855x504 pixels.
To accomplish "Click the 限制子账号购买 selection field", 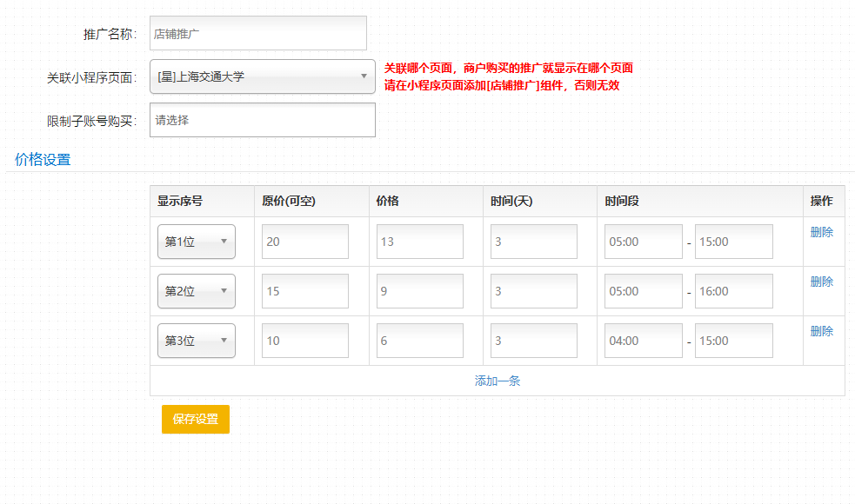I will click(x=262, y=120).
